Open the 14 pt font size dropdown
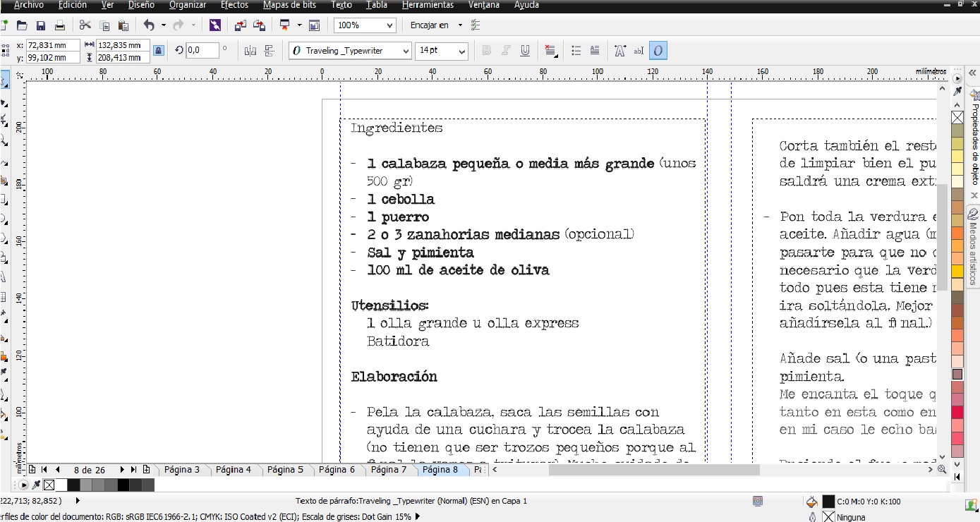980x522 pixels. [x=462, y=51]
